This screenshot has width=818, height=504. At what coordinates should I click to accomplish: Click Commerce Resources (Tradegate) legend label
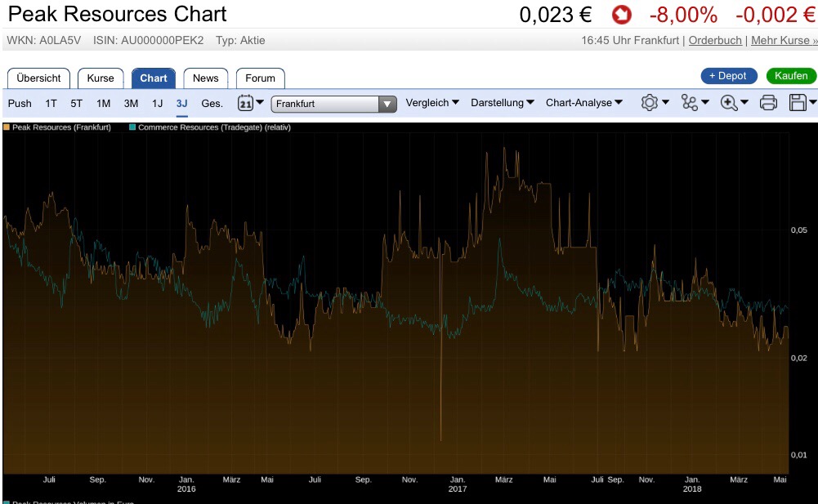pyautogui.click(x=214, y=127)
